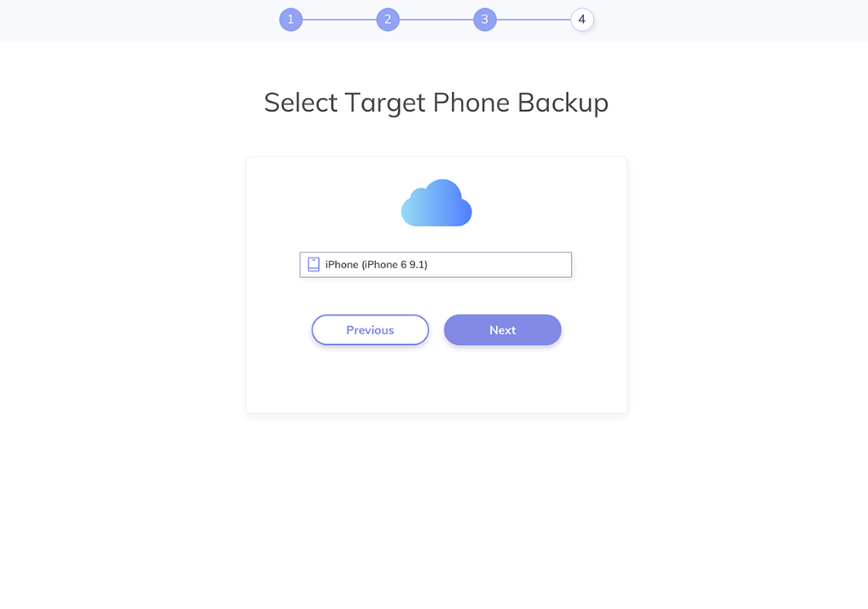The image size is (868, 609).
Task: Click the word "Backup" in the heading
Action: (563, 104)
